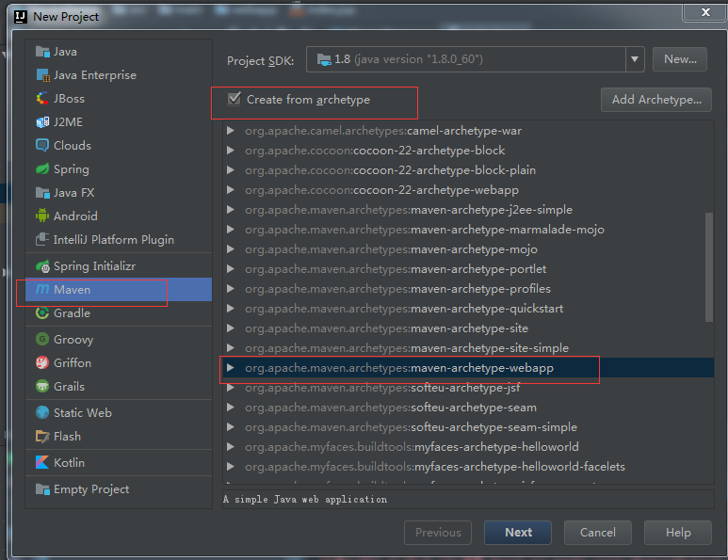Image resolution: width=728 pixels, height=560 pixels.
Task: Click the Java Enterprise icon
Action: click(x=42, y=74)
